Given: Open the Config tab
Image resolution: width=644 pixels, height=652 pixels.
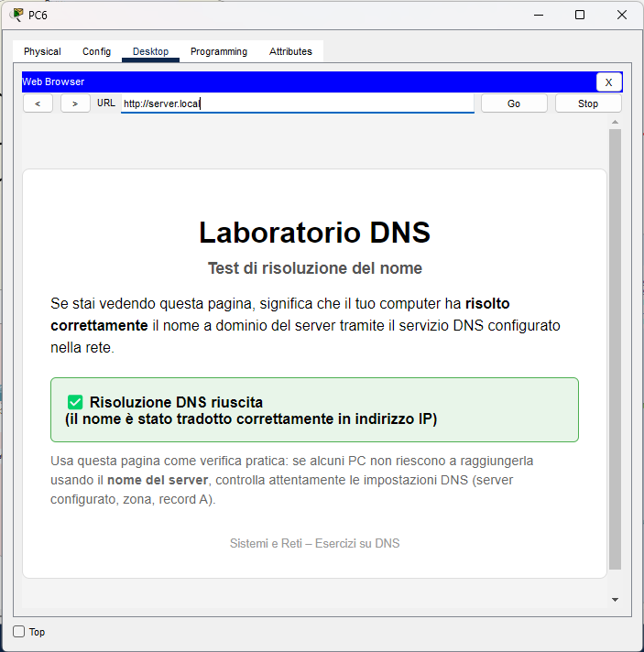Looking at the screenshot, I should pos(96,51).
